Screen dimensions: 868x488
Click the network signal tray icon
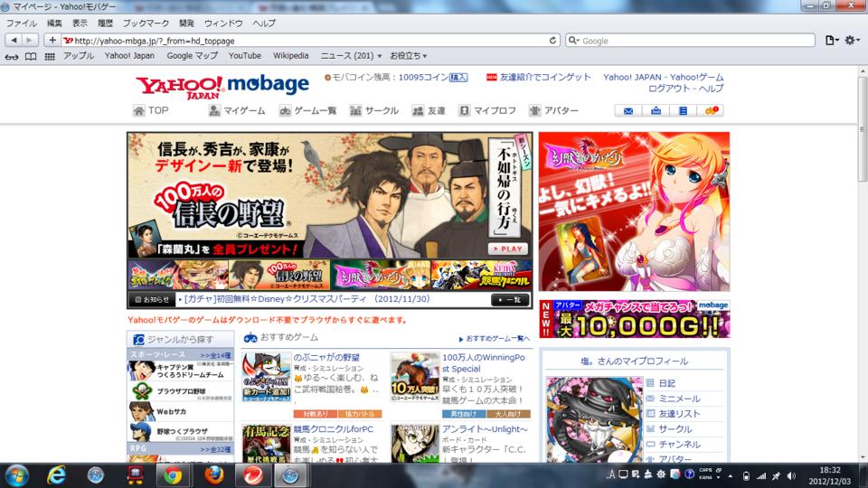pyautogui.click(x=761, y=476)
